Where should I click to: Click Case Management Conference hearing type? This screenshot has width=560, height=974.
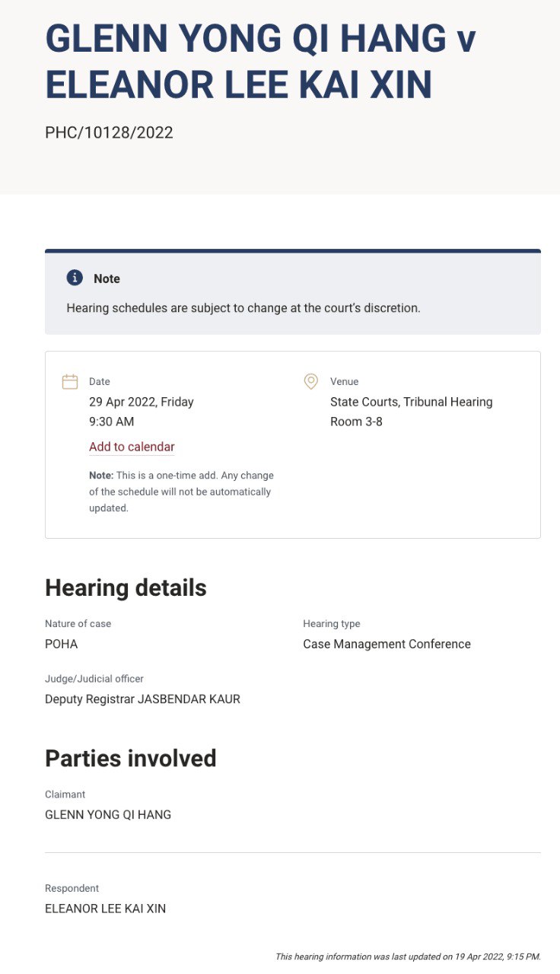pos(387,644)
